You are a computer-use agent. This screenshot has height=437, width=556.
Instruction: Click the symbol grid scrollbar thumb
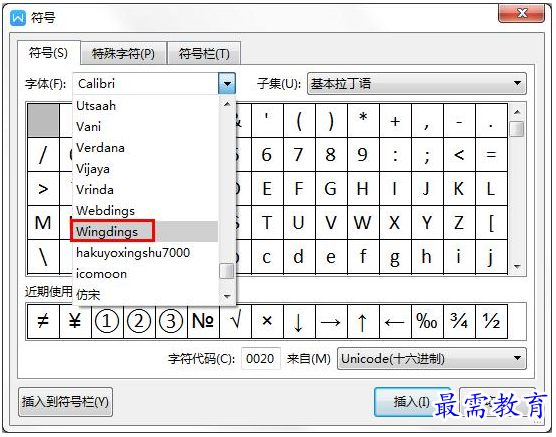pos(517,129)
